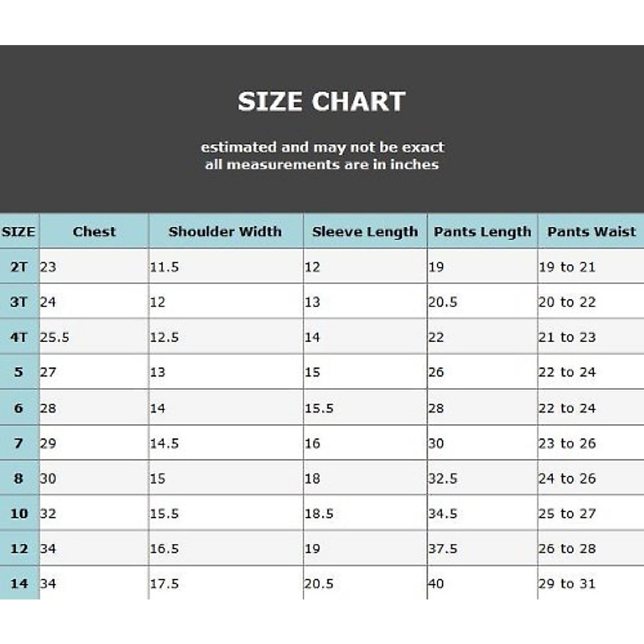
Task: Click shoulder width value 14.5
Action: tap(164, 443)
